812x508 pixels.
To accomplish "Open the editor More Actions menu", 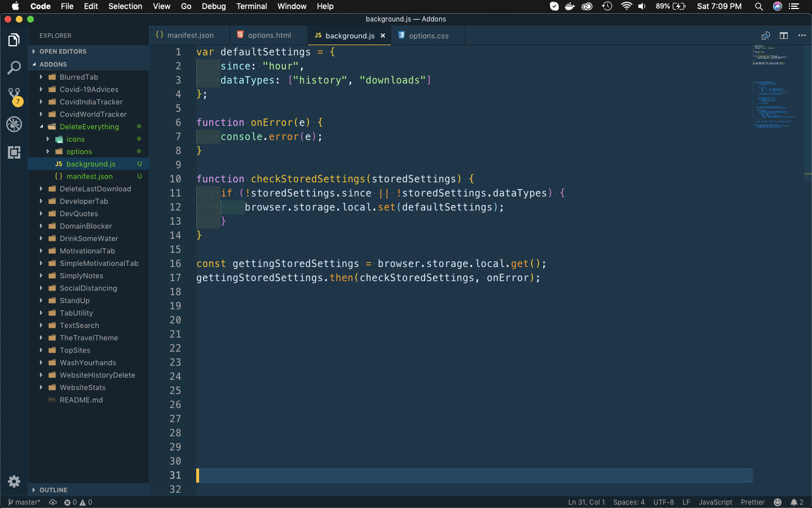I will [x=802, y=36].
